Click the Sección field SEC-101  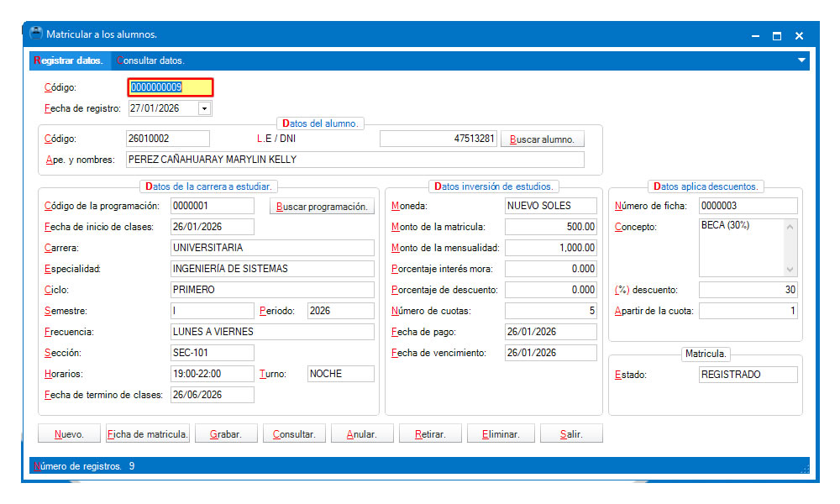click(x=213, y=353)
